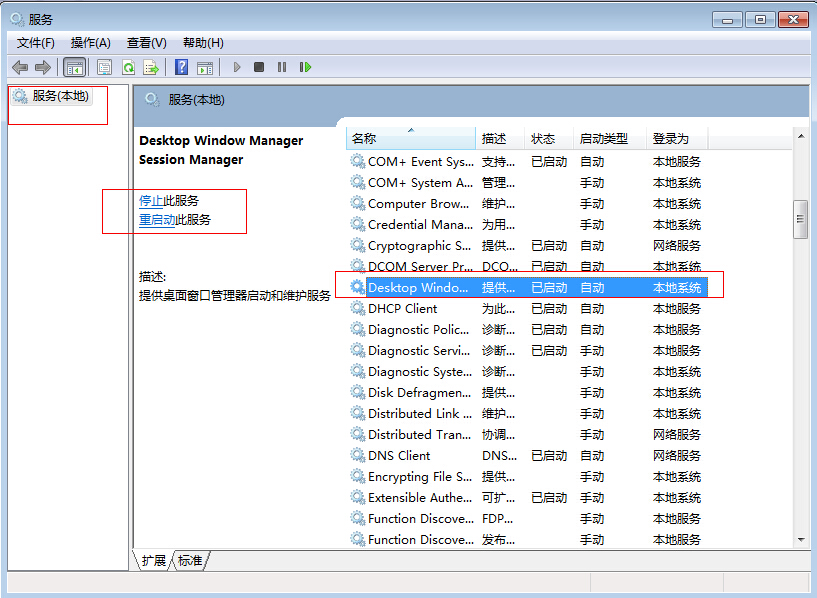This screenshot has height=598, width=817.
Task: Open the 操作(A) menu
Action: pos(91,42)
